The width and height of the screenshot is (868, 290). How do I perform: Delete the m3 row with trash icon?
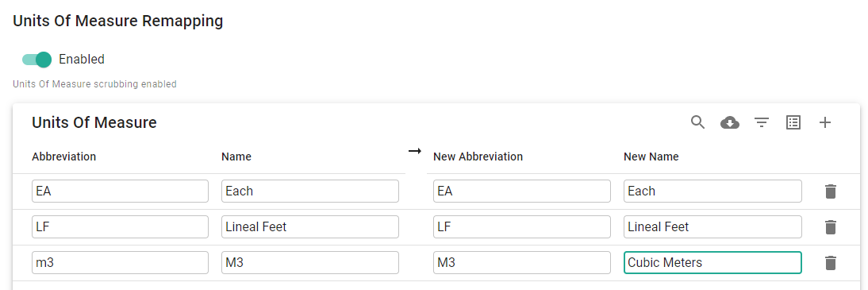[830, 262]
